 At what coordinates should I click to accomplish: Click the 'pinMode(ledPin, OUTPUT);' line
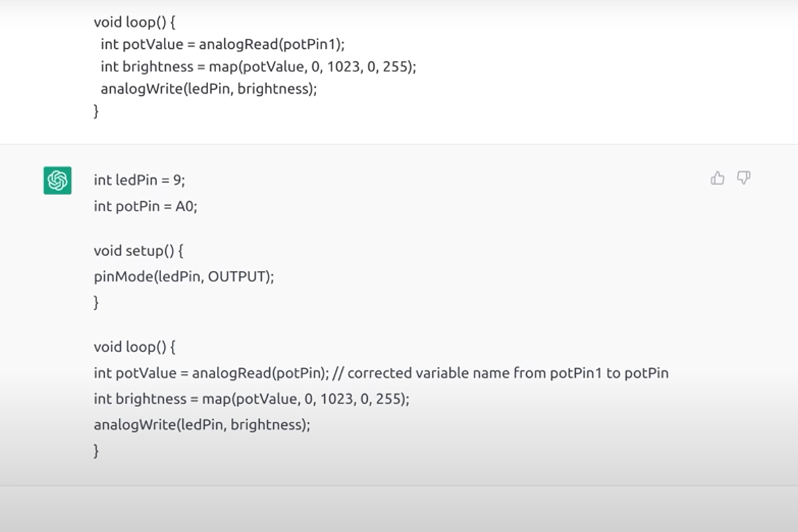tap(184, 277)
